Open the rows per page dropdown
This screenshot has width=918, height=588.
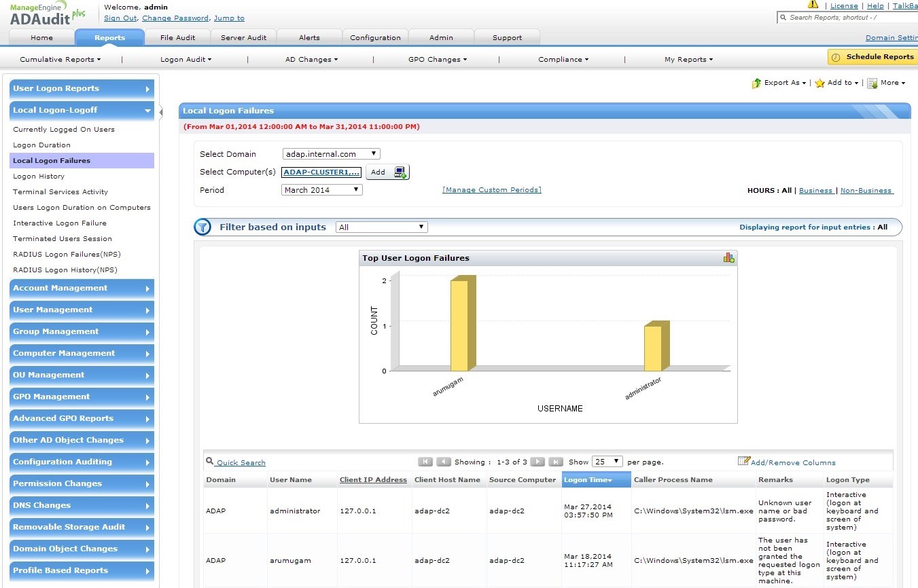[x=607, y=462]
